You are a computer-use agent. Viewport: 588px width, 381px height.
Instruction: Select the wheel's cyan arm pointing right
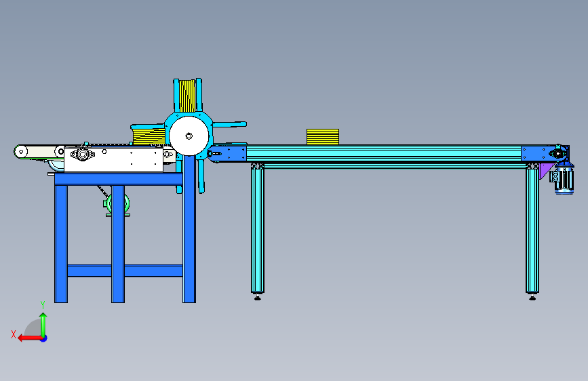[229, 125]
